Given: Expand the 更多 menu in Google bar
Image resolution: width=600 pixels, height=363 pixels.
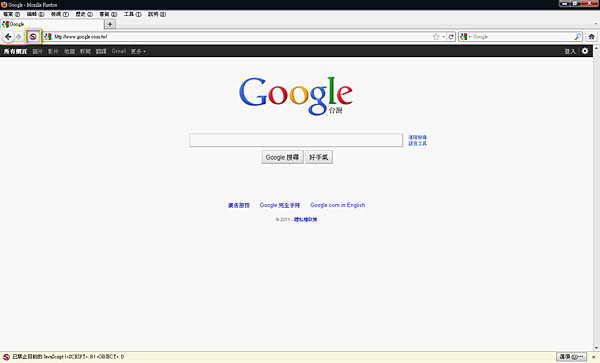Looking at the screenshot, I should pyautogui.click(x=138, y=51).
